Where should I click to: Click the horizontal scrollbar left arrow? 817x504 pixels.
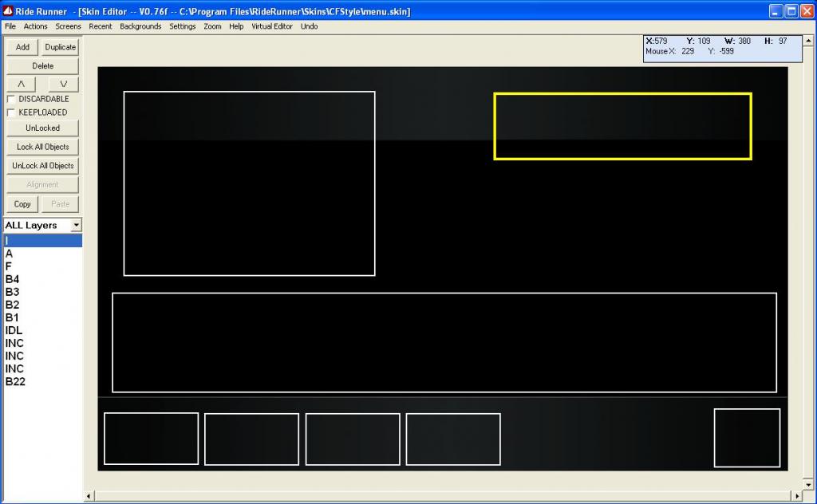(89, 496)
